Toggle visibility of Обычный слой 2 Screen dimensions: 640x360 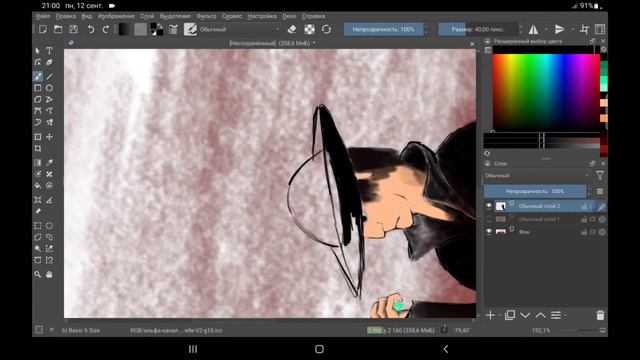(x=489, y=206)
